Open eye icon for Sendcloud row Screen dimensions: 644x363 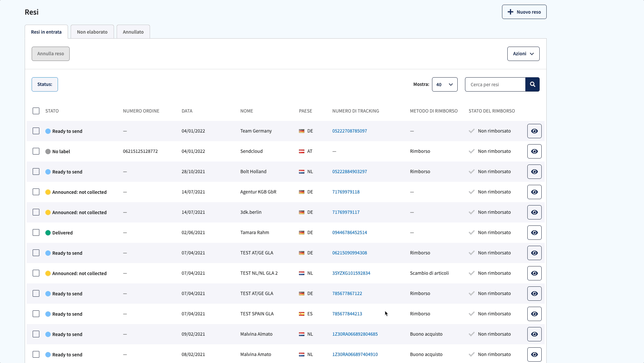(x=534, y=151)
